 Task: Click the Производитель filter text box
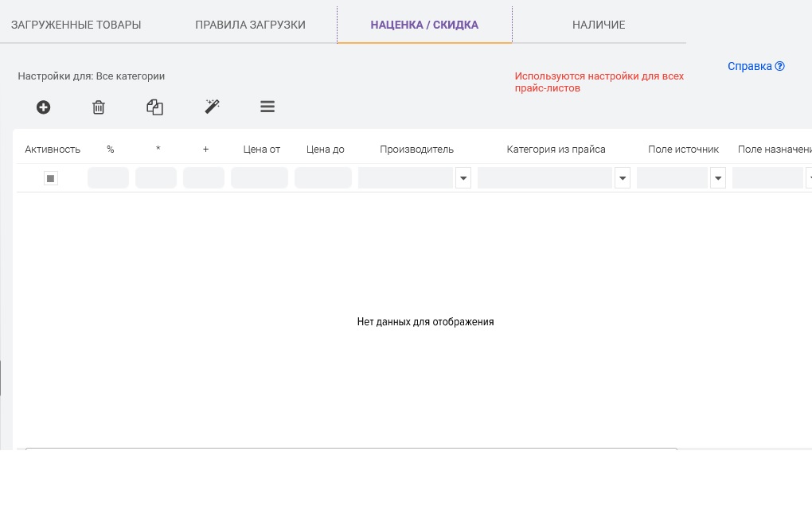click(x=405, y=178)
